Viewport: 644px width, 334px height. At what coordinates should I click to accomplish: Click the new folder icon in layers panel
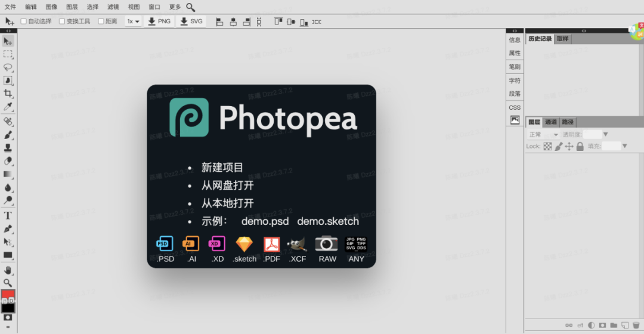tap(614, 325)
